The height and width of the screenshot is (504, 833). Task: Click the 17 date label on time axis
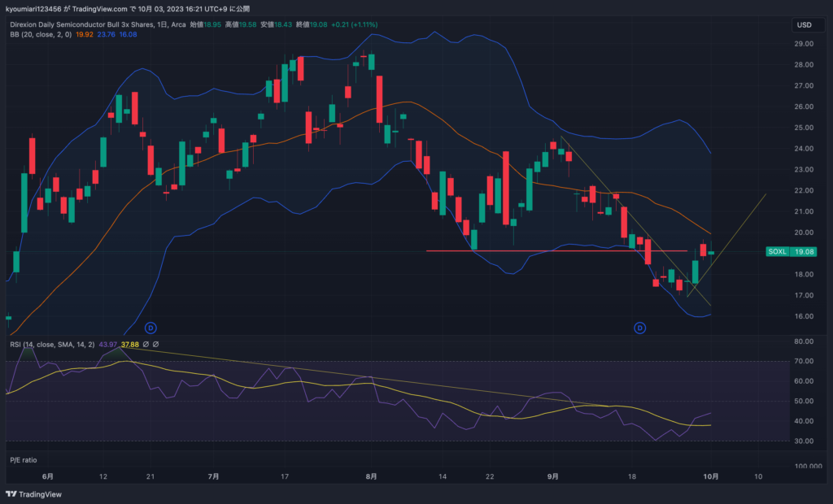[x=285, y=476]
